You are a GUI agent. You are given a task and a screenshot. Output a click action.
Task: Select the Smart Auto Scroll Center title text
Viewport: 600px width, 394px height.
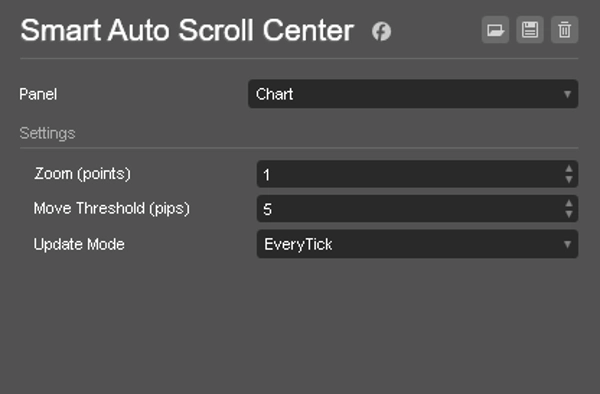point(187,30)
